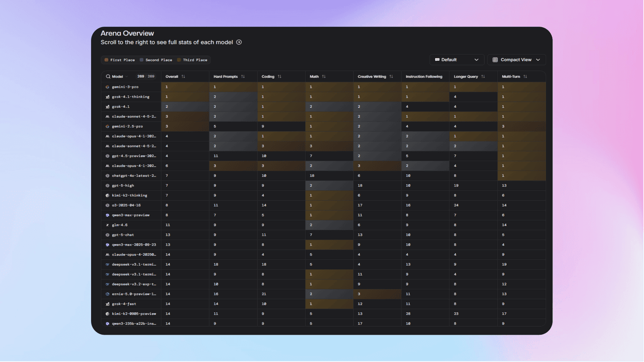Click the 269 model count badge
Viewport: 644px width, 362px height.
(140, 76)
